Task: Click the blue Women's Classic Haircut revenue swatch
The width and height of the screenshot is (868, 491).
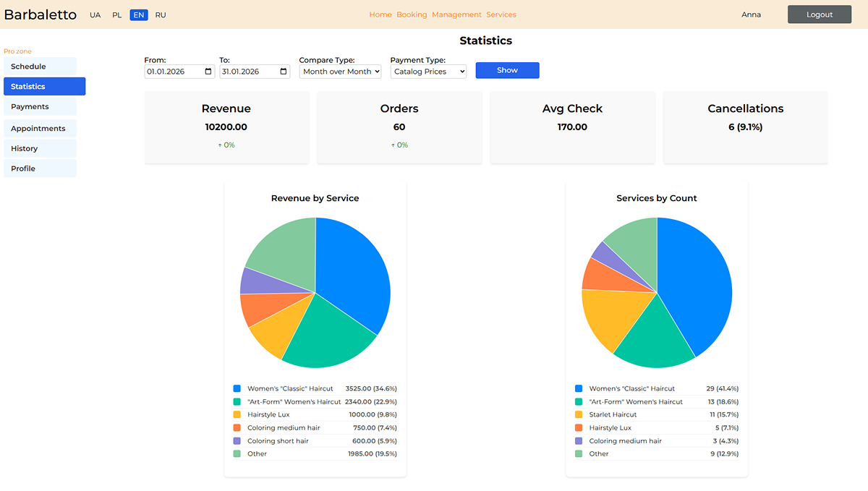Action: pos(237,389)
